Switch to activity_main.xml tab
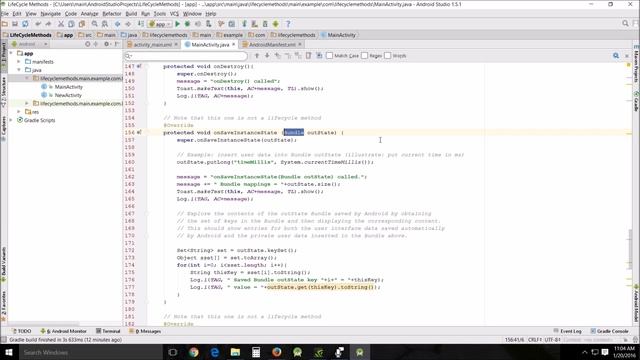The width and height of the screenshot is (640, 360). 153,44
